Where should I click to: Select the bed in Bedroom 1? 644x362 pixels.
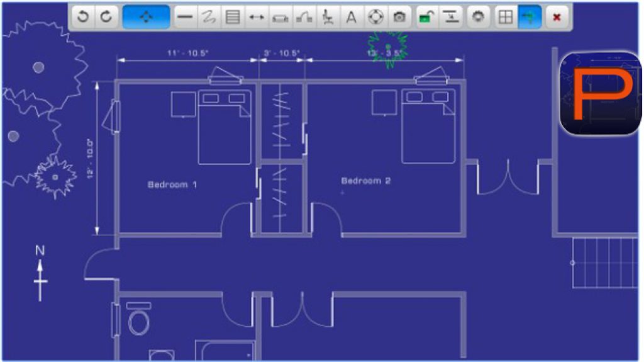click(x=225, y=127)
